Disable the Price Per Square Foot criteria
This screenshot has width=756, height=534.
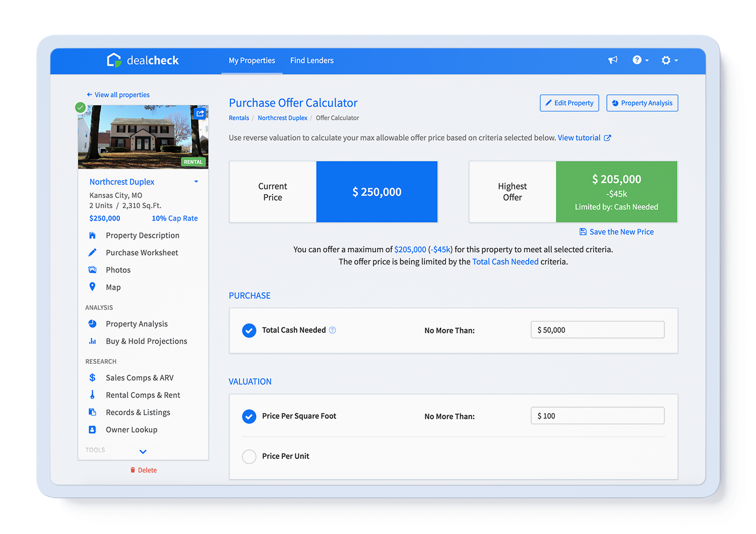pyautogui.click(x=249, y=417)
